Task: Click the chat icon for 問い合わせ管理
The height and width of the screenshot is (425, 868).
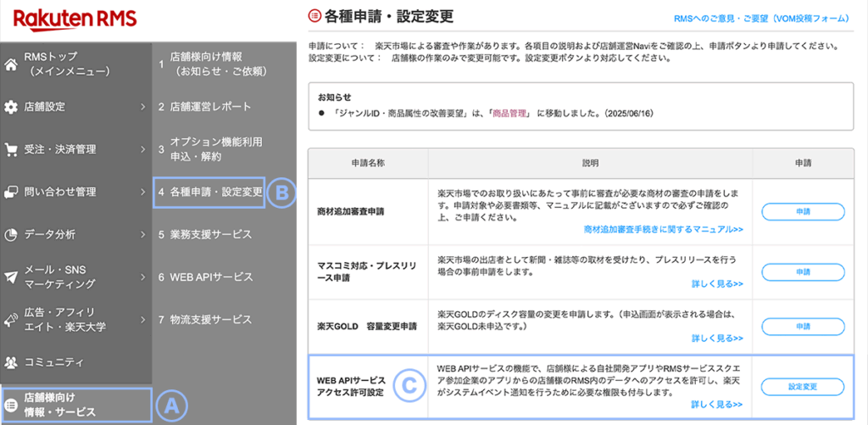Action: click(11, 192)
